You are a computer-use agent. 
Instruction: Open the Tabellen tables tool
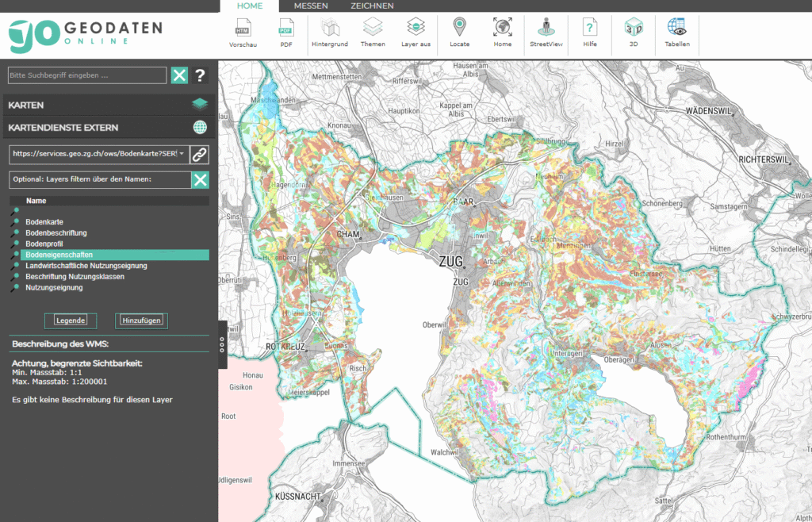[676, 30]
